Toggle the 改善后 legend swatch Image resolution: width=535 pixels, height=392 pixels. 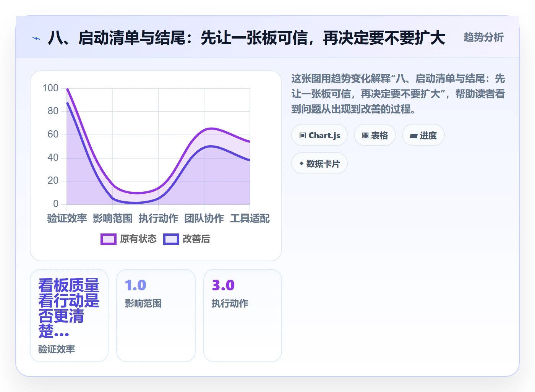pos(171,239)
